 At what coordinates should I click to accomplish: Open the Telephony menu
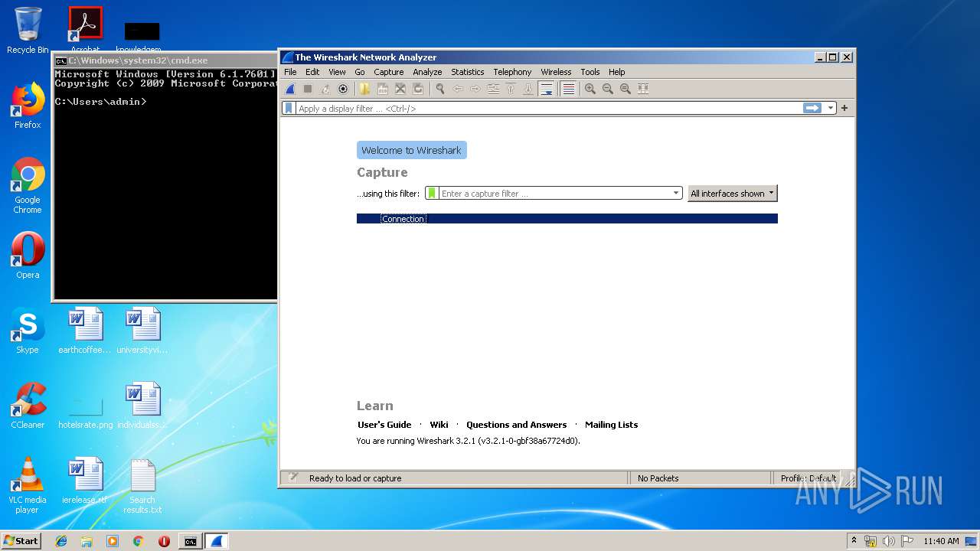coord(512,72)
